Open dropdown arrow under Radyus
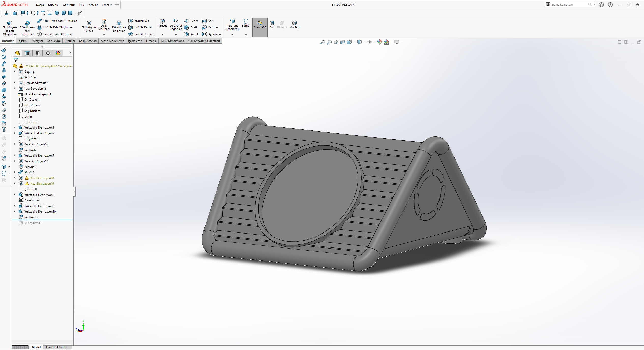644x350 pixels. [x=162, y=35]
